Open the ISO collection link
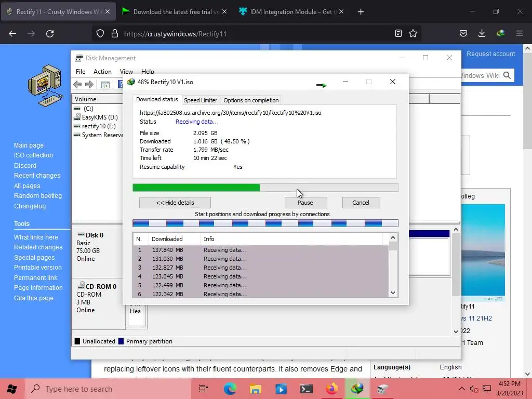 click(x=33, y=155)
